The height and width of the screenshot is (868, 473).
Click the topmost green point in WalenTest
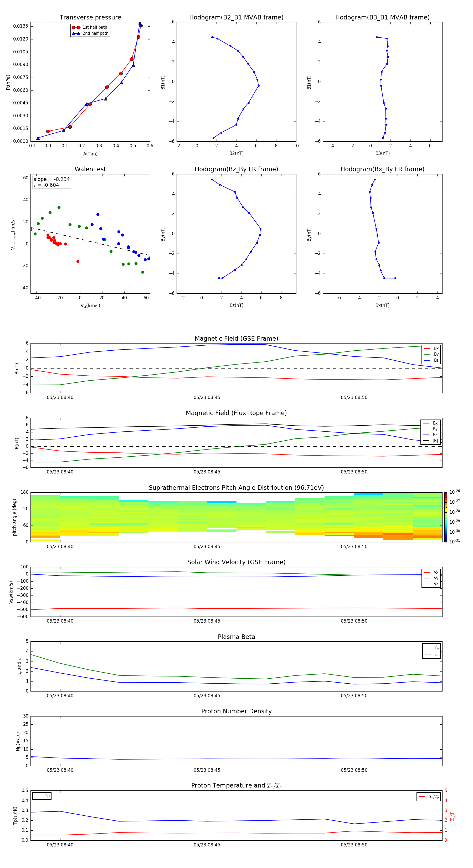59,208
